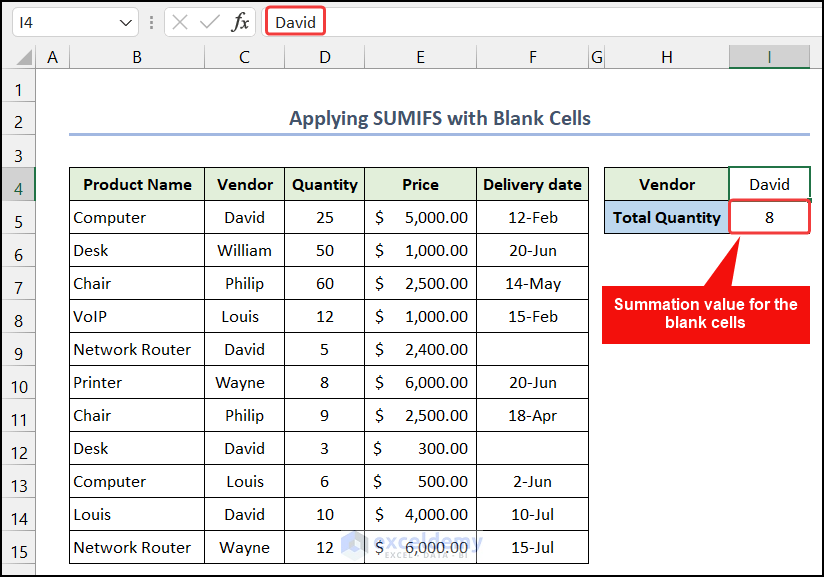Screen dimensions: 824x577
Task: Select column B header
Action: [136, 58]
